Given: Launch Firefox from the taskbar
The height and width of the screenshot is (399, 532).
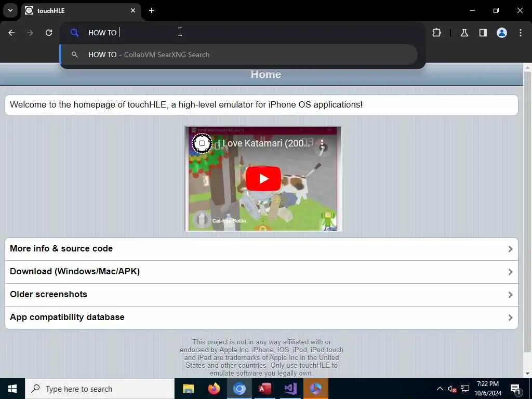Looking at the screenshot, I should [x=214, y=389].
